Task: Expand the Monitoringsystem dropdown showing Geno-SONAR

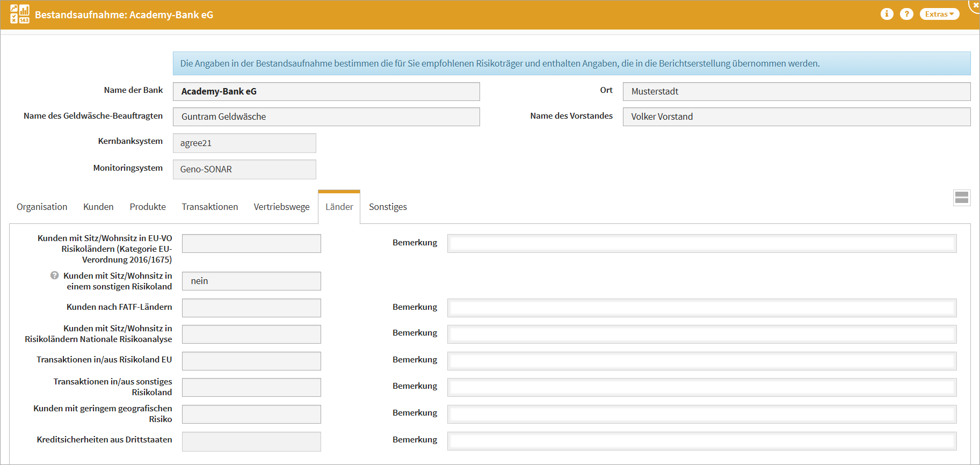Action: pyautogui.click(x=244, y=169)
